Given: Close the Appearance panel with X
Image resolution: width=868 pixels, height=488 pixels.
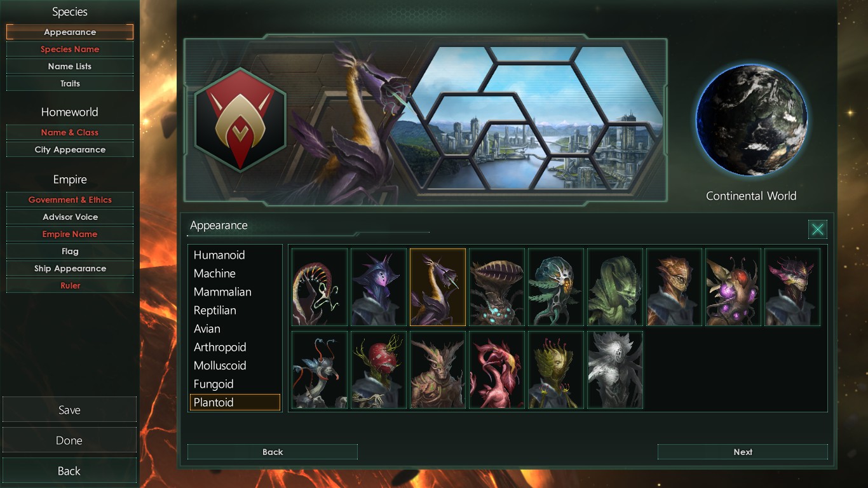Looking at the screenshot, I should 818,229.
